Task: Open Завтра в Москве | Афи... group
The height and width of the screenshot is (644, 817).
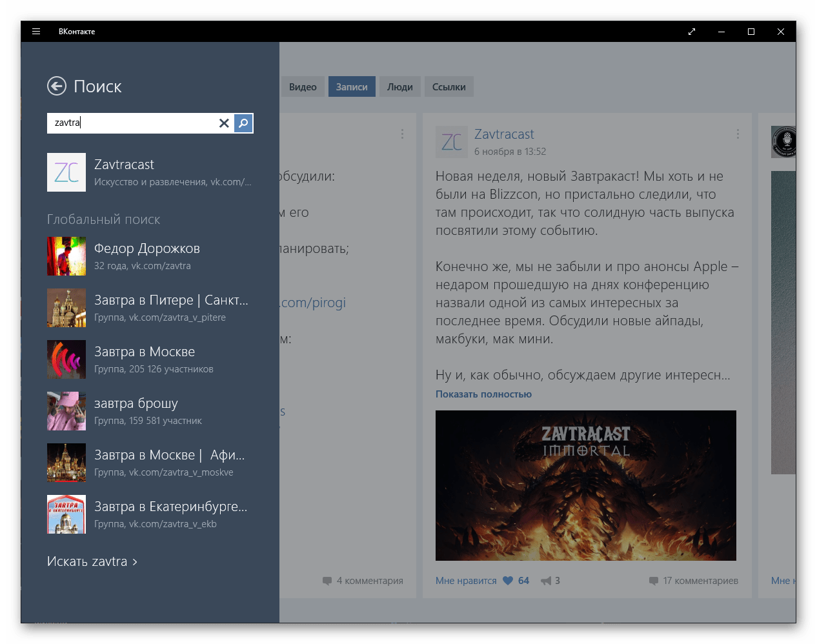Action: point(150,463)
